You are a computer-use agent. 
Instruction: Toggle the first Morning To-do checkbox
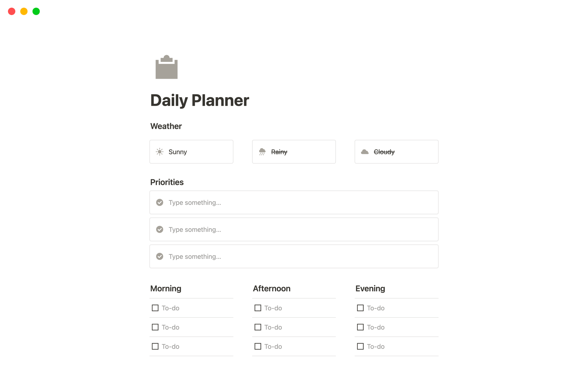click(155, 308)
